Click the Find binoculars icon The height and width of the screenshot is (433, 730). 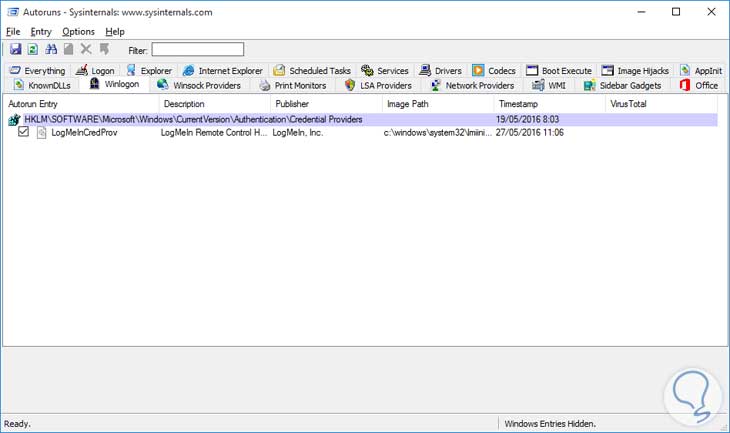tap(51, 49)
